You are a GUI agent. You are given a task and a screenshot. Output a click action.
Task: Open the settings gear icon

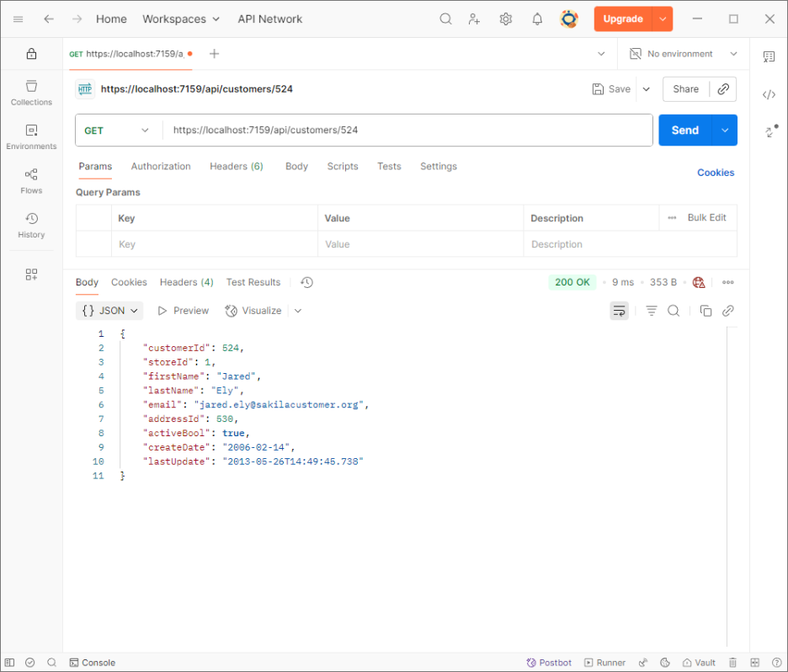click(x=505, y=19)
